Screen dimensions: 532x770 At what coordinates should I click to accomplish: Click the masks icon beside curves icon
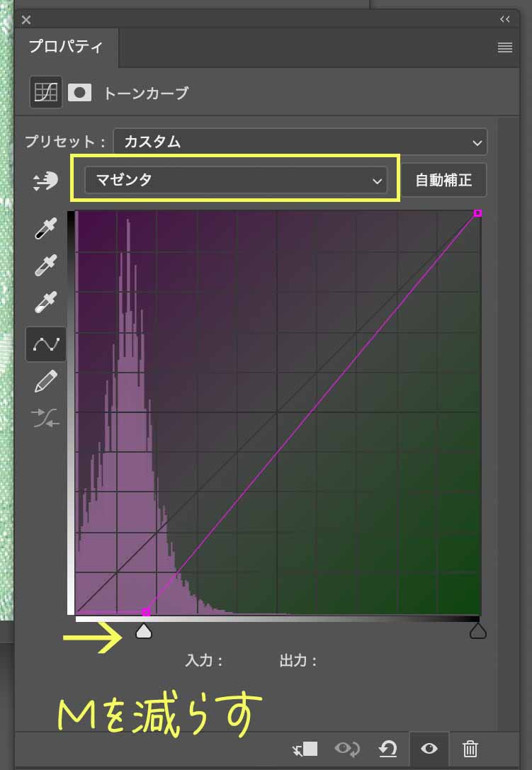[x=79, y=93]
